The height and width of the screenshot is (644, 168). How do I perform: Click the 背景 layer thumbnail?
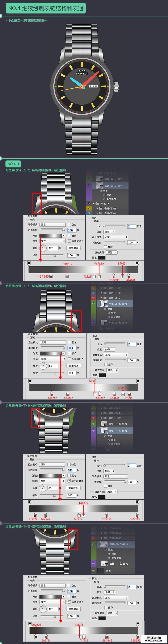pos(101,571)
